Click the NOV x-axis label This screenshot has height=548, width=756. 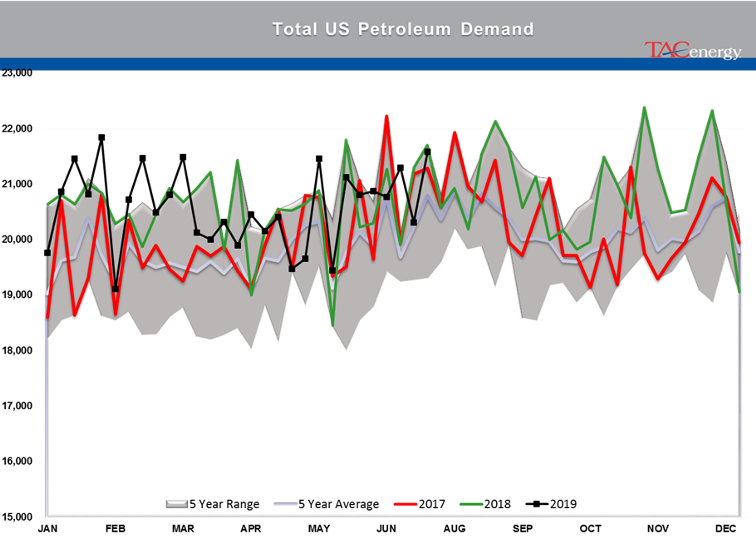click(658, 529)
